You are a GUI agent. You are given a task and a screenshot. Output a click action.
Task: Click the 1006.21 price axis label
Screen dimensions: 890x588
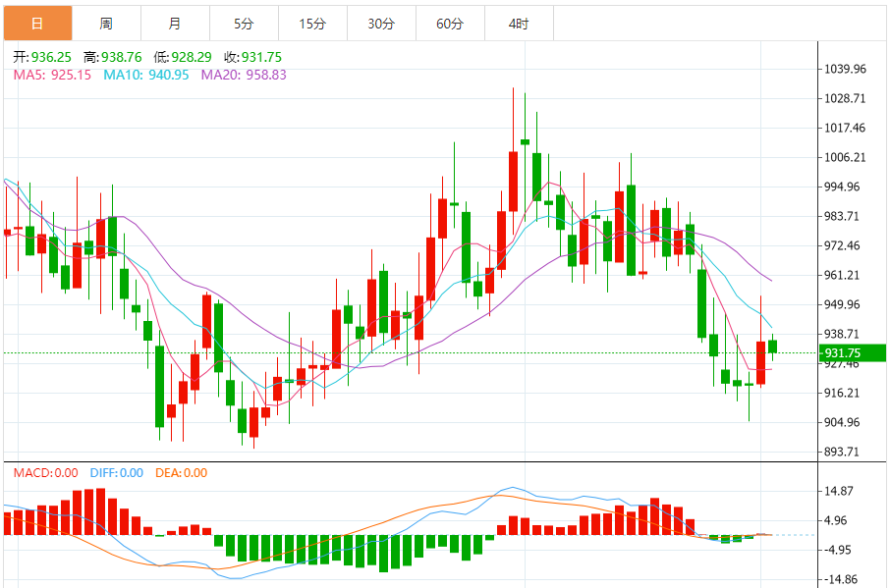pos(845,158)
